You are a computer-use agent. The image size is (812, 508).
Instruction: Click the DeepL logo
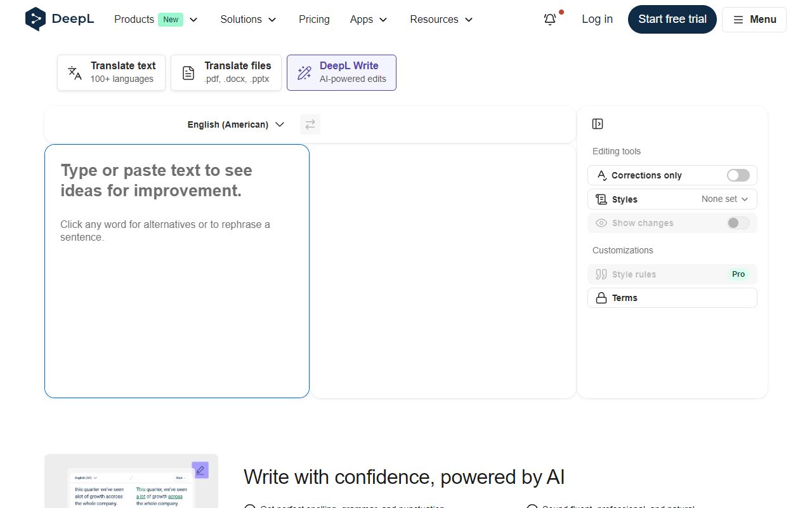coord(60,19)
